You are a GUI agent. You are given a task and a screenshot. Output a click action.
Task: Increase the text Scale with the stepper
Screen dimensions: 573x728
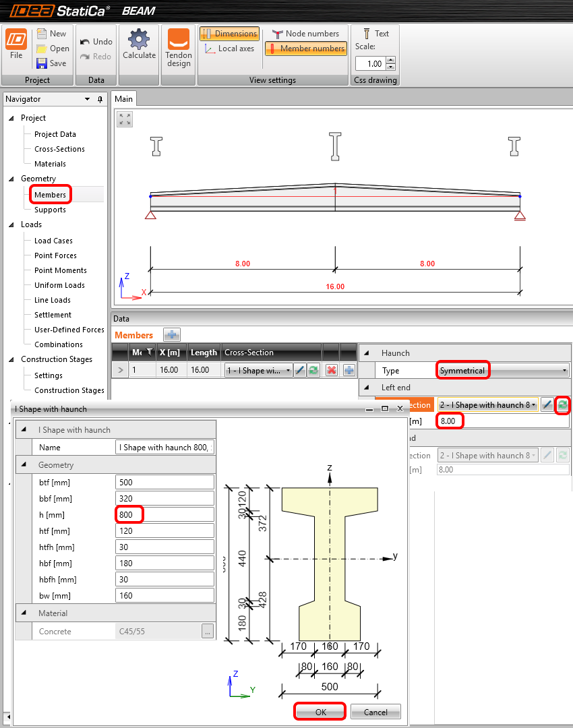(x=390, y=59)
